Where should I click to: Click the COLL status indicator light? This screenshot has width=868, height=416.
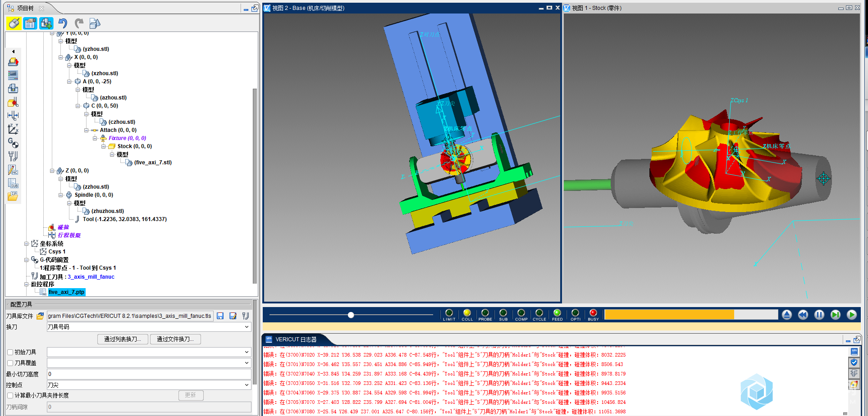[x=467, y=313]
